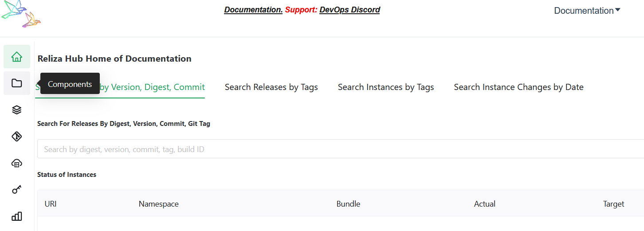Screen dimensions: 644x231
Task: Click the Reliza hummingbird logo
Action: coord(21,14)
